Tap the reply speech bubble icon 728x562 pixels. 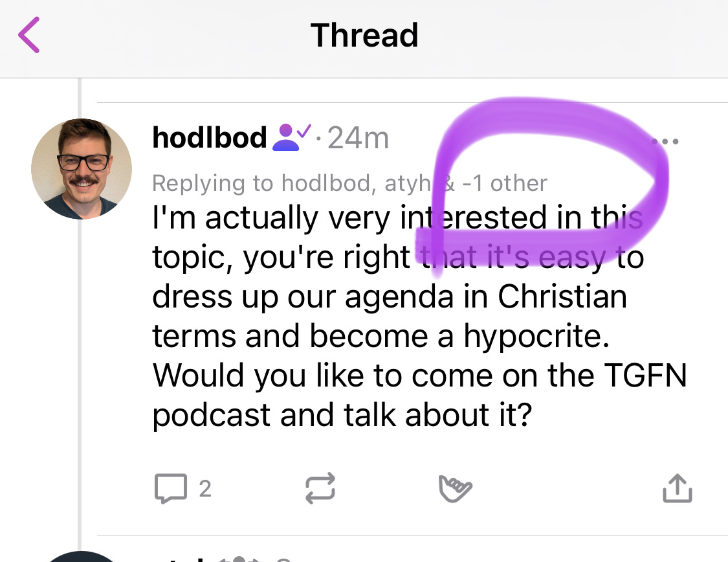click(x=171, y=488)
